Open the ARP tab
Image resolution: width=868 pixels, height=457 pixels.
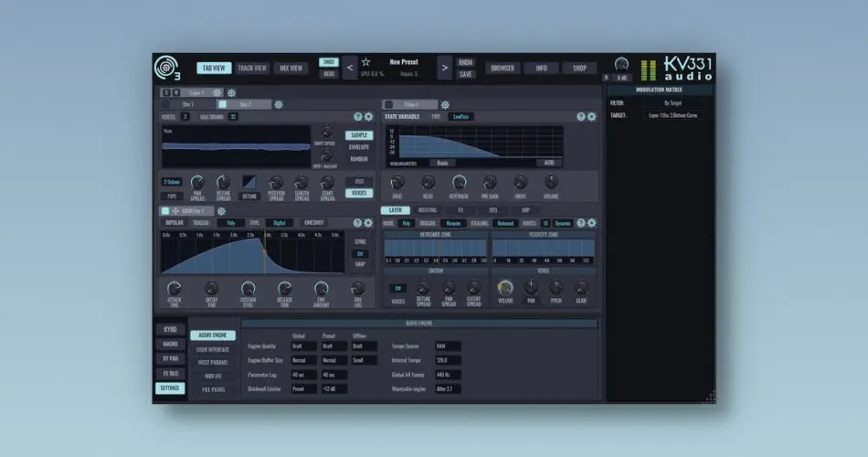click(526, 210)
